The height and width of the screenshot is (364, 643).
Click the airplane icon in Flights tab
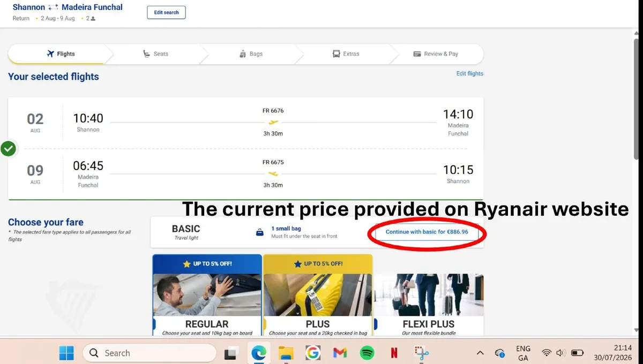click(51, 54)
